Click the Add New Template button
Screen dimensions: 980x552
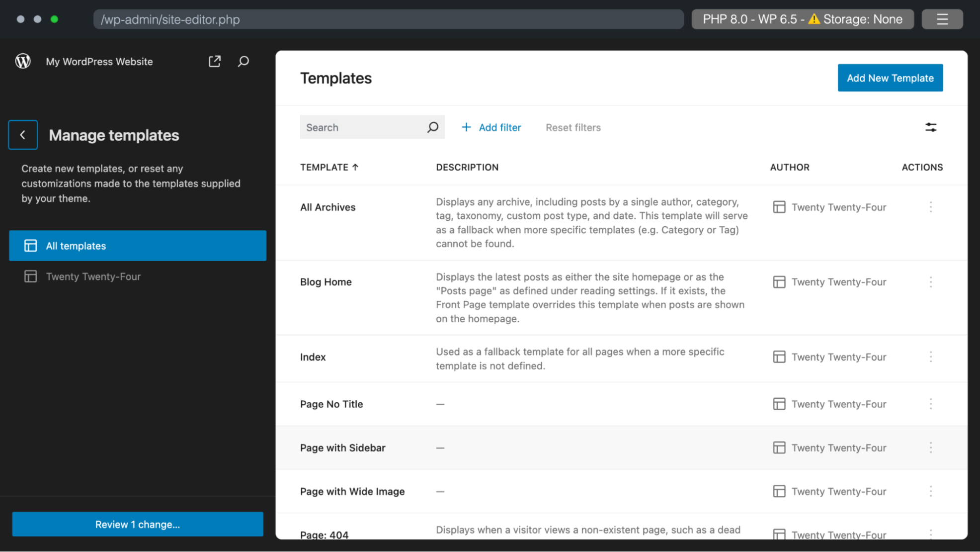pyautogui.click(x=890, y=78)
